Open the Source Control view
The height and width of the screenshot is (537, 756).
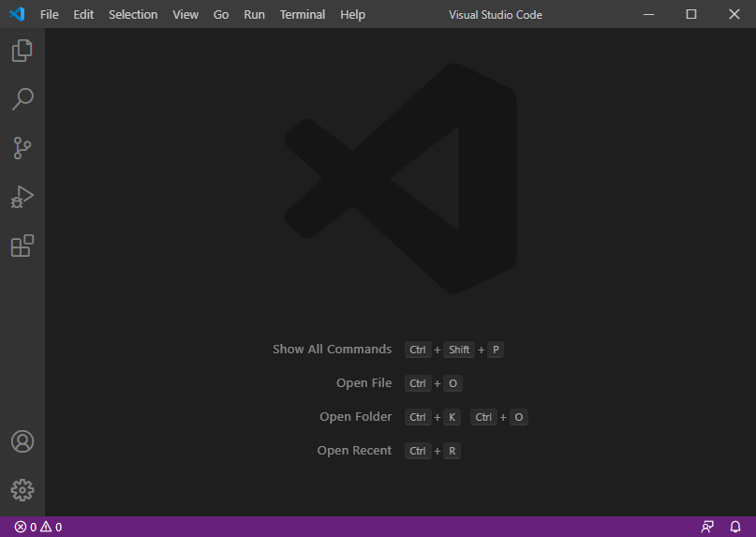pyautogui.click(x=22, y=148)
